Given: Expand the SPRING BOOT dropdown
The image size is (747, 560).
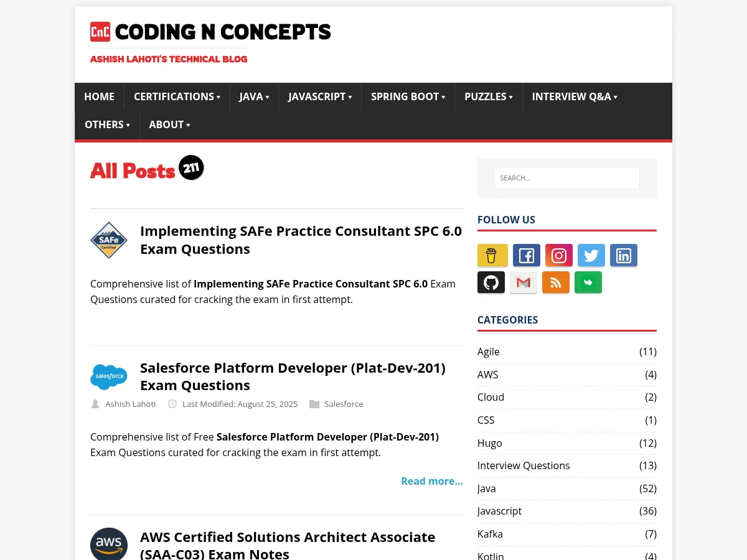Looking at the screenshot, I should 405,96.
